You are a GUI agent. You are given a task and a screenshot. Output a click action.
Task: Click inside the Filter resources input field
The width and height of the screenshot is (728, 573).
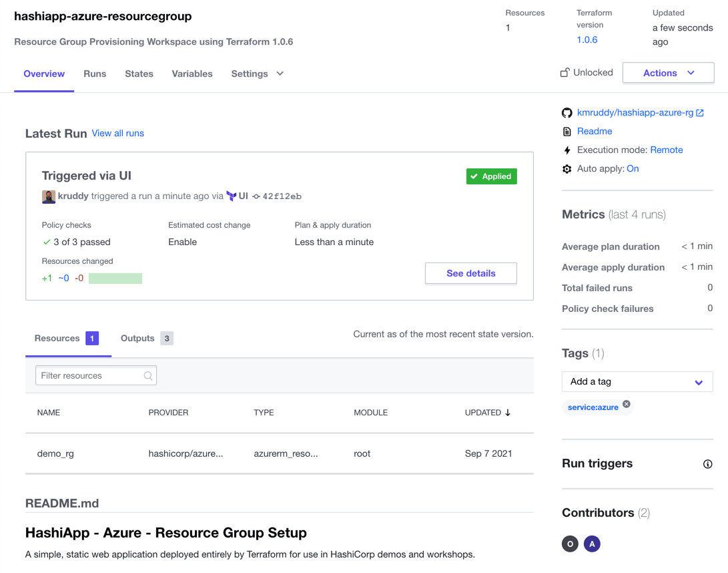(x=87, y=375)
